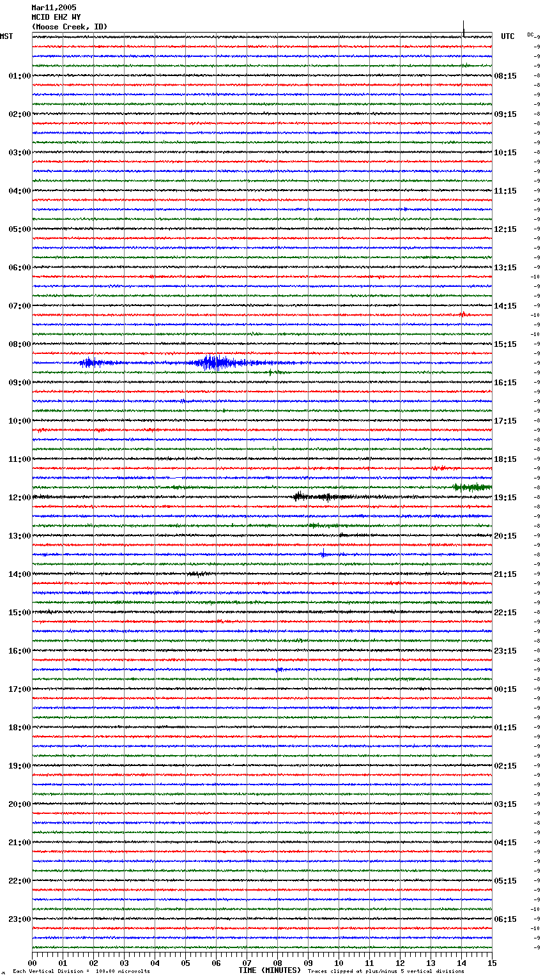This screenshot has height=980, width=543.
Task: Select minute tick label 08
Action: [277, 963]
